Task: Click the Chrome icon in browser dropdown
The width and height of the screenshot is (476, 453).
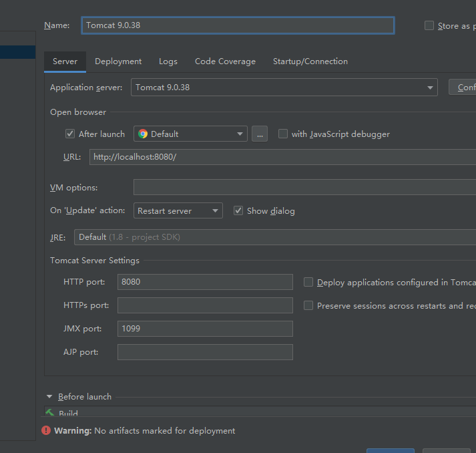Action: point(143,134)
